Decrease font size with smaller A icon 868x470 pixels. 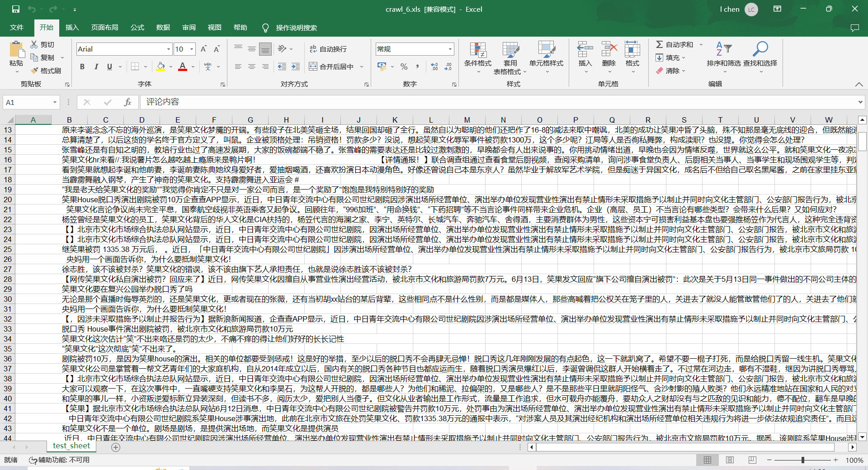[217, 49]
